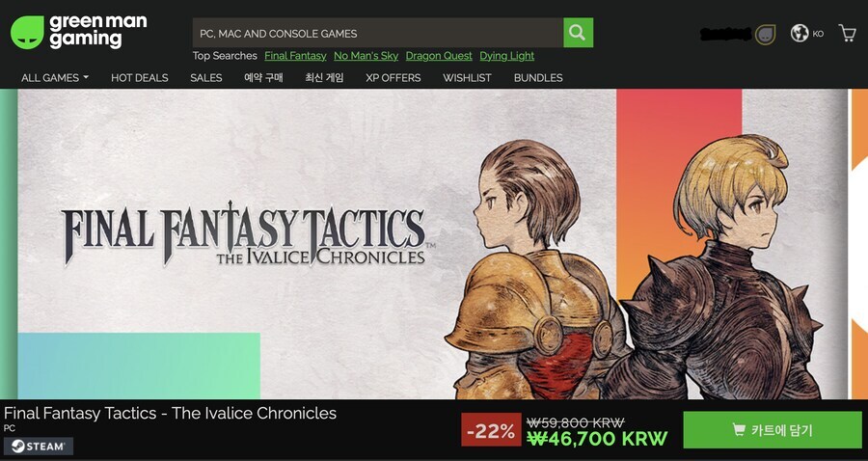Open the KO language selector
The image size is (868, 461).
pyautogui.click(x=818, y=34)
